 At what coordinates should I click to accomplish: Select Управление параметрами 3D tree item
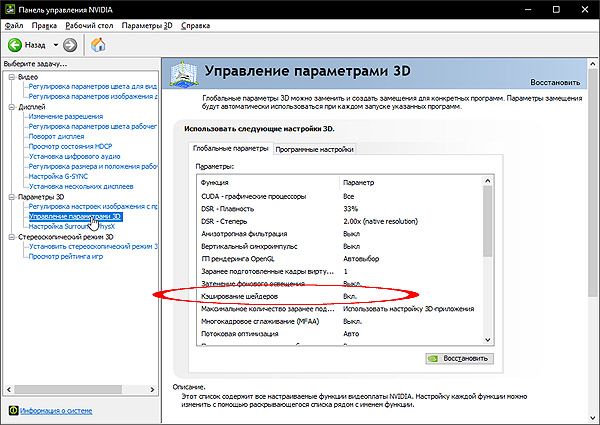[75, 217]
